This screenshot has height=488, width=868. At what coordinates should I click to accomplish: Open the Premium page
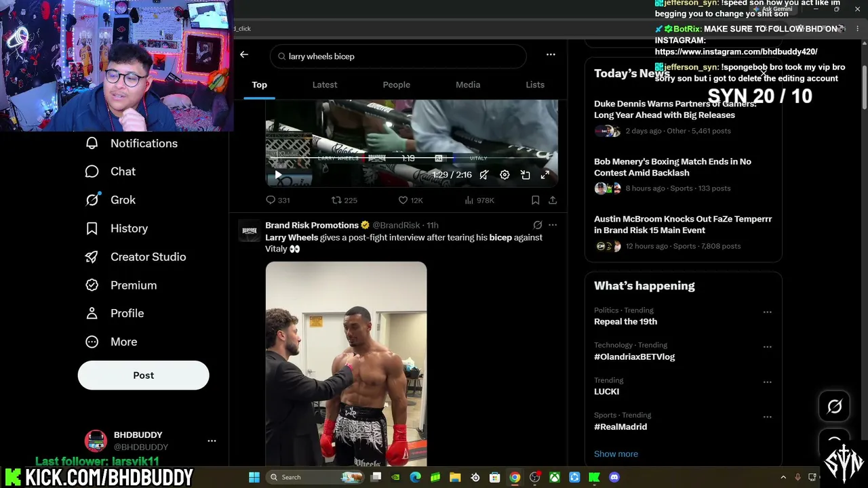pyautogui.click(x=121, y=285)
